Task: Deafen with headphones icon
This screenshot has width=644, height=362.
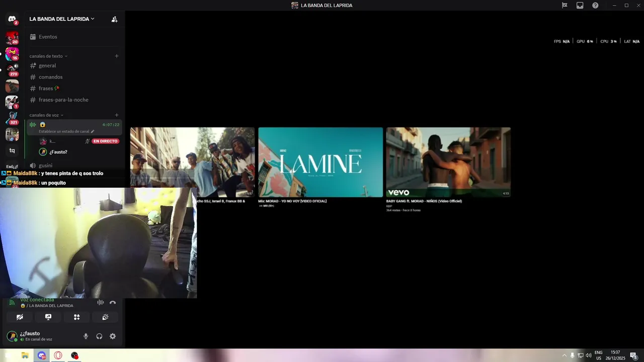Action: pos(99,336)
